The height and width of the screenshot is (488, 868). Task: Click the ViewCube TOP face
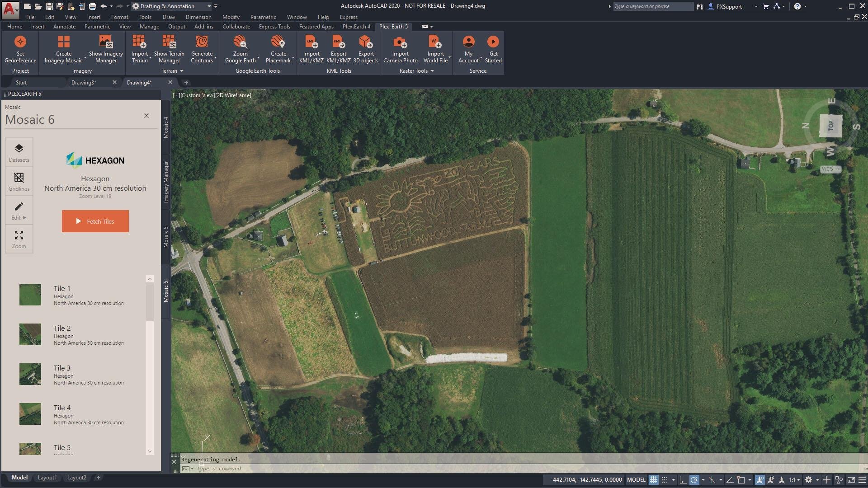coord(830,126)
